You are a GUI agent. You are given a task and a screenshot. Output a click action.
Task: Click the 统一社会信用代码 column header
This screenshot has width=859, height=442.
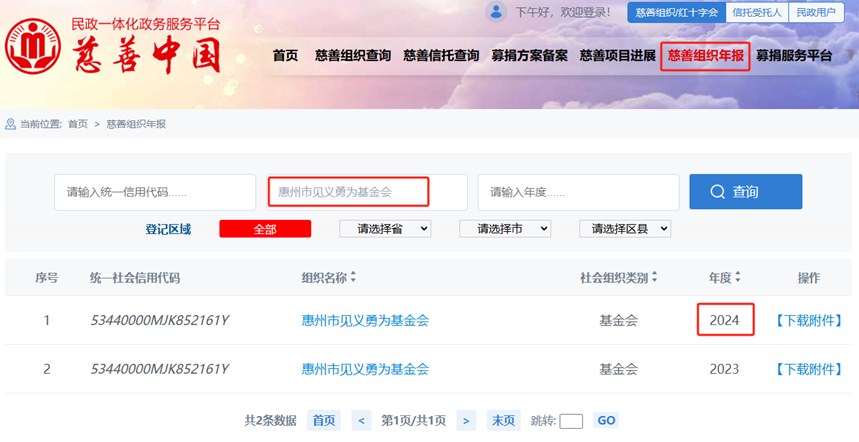(135, 278)
